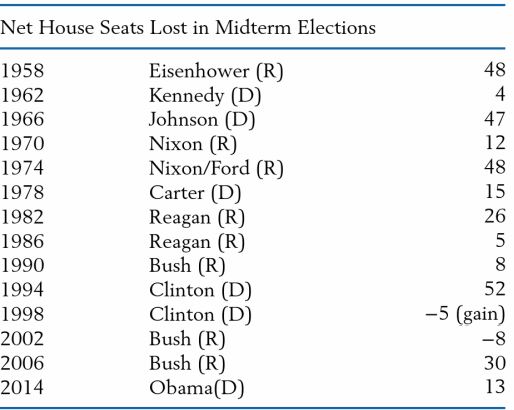Select the year 1994 cell

click(22, 290)
